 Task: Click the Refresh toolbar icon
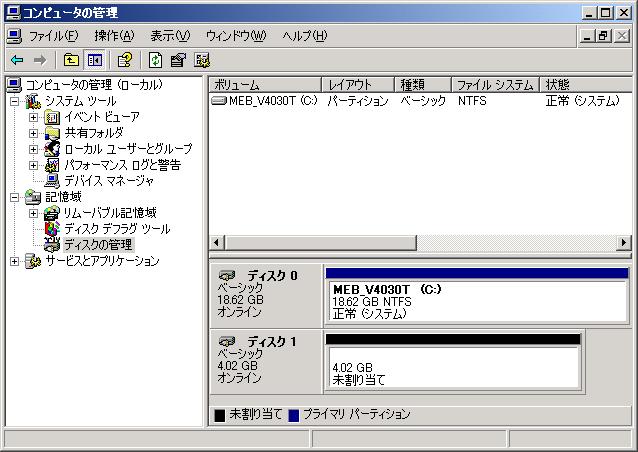click(x=155, y=60)
